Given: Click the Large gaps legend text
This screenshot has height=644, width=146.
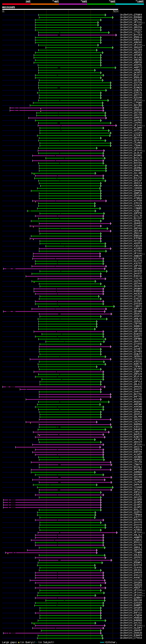Looking at the screenshot, I should [28, 642].
